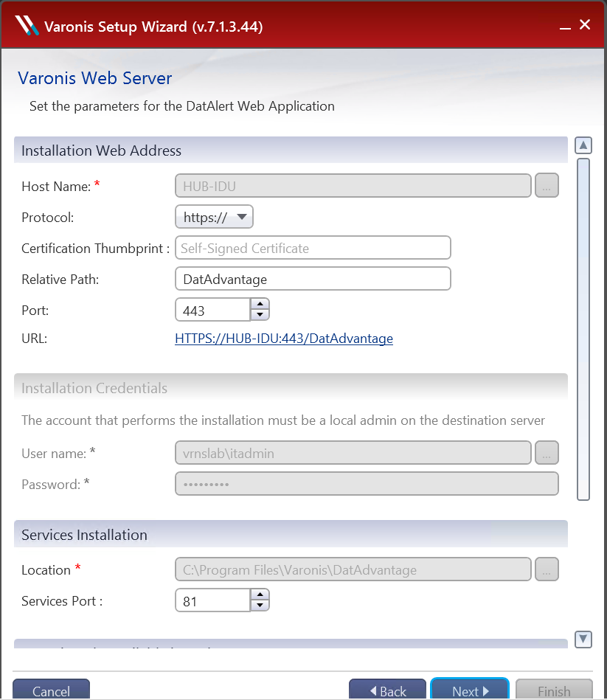Go Back to the previous step
The image size is (607, 700).
click(x=387, y=690)
